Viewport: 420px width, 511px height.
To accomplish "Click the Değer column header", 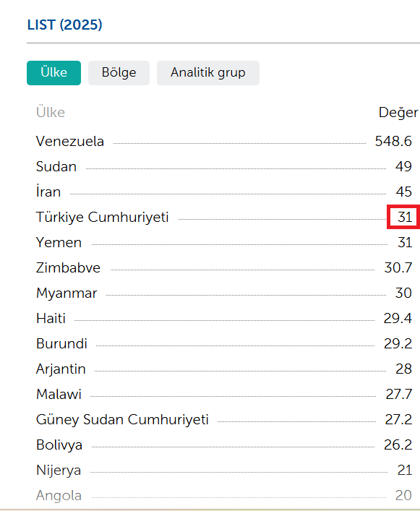I will [398, 113].
